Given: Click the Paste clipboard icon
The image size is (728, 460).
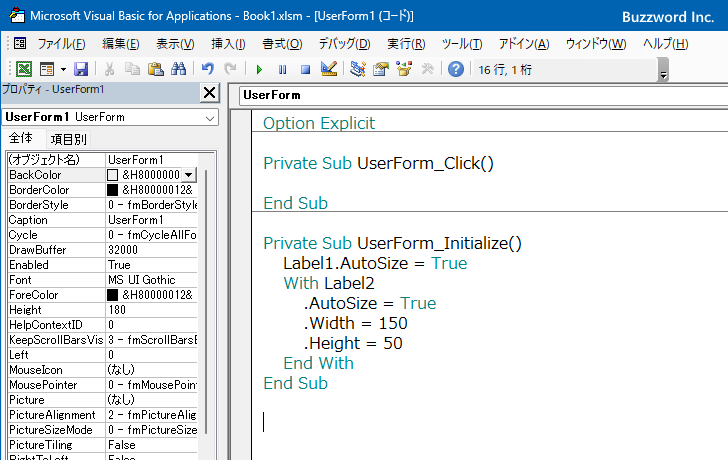Looking at the screenshot, I should pyautogui.click(x=156, y=69).
